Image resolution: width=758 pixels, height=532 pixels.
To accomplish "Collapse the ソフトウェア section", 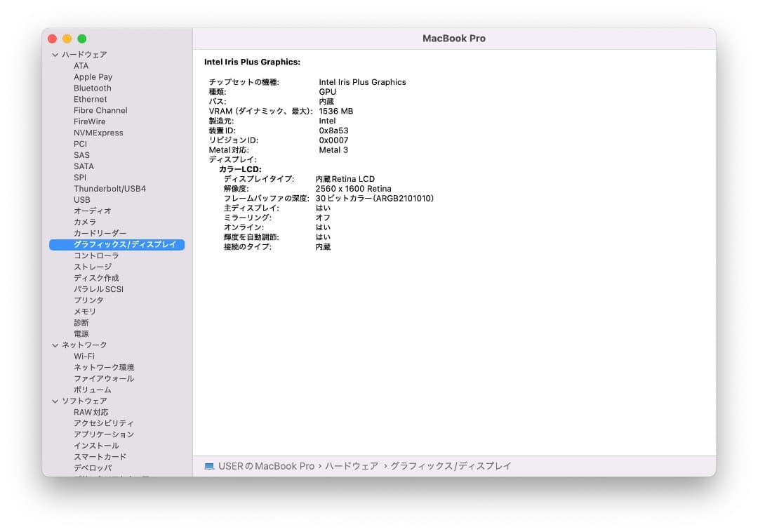I will (55, 401).
